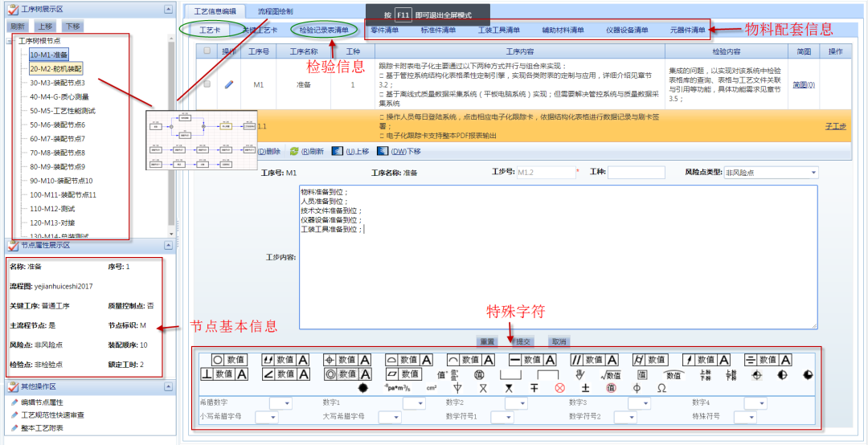Image resolution: width=868 pixels, height=445 pixels.
Task: Select tree node 30-M3-装配节点3
Action: click(x=57, y=83)
